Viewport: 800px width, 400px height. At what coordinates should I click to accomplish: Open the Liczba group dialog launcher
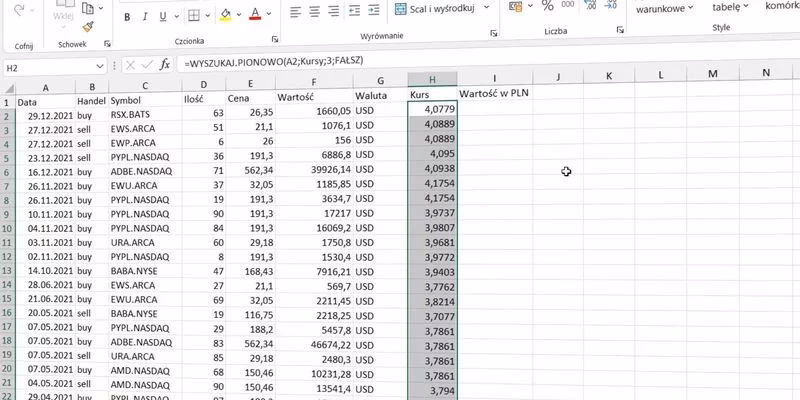pos(620,30)
